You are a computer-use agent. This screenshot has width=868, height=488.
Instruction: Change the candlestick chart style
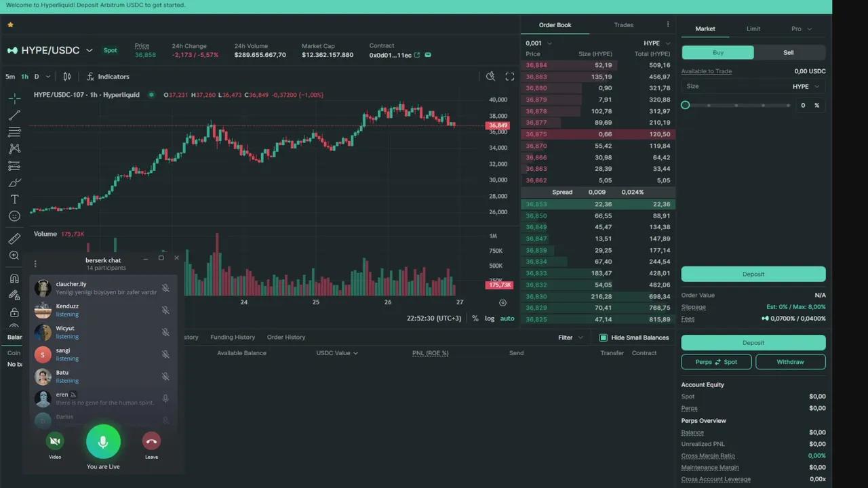(67, 77)
